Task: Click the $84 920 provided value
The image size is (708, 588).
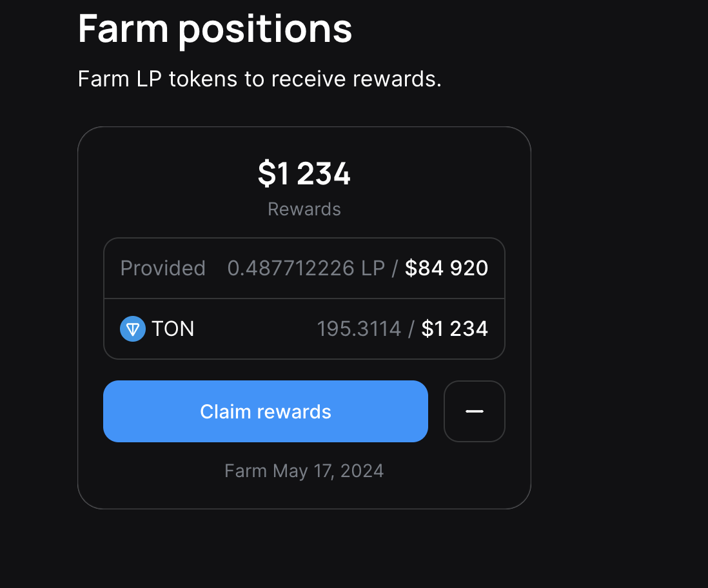Action: pos(446,268)
